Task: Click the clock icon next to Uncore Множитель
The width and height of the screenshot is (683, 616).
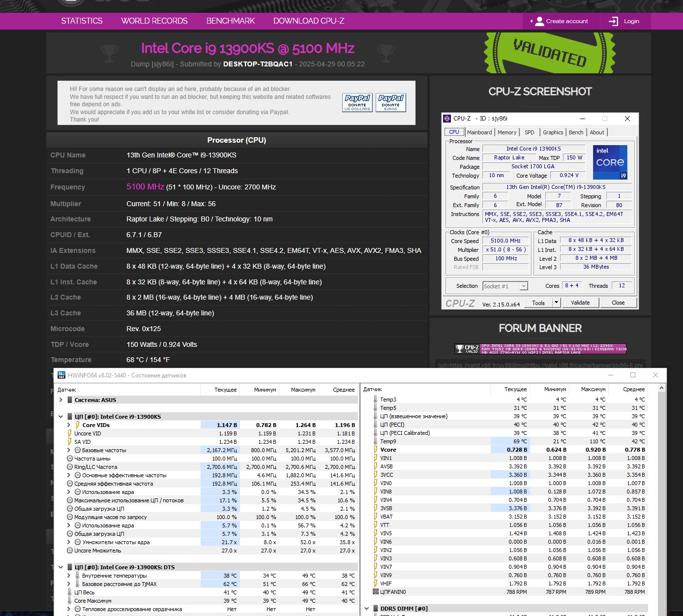Action: (x=70, y=551)
